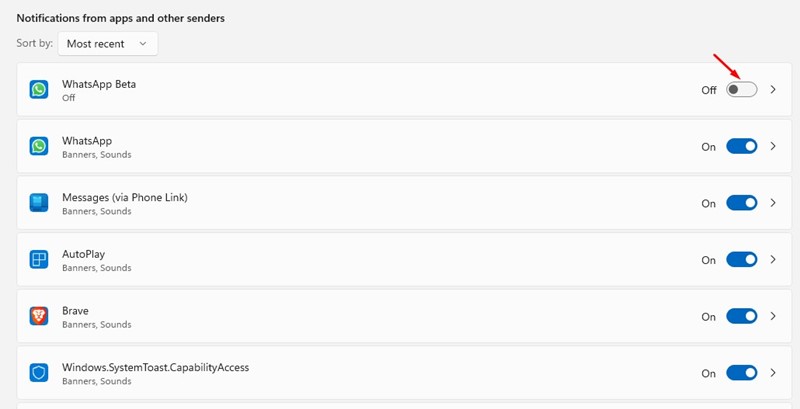Click the Brave lion icon

point(39,316)
